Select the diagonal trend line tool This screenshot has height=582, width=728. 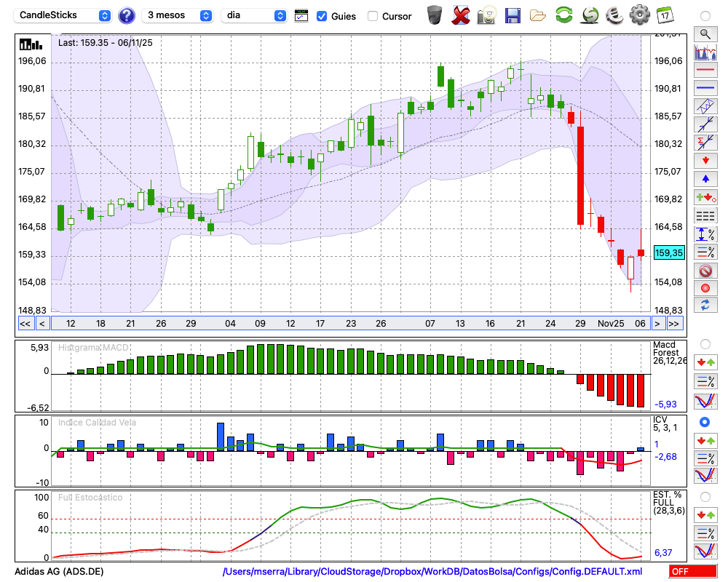click(x=705, y=124)
